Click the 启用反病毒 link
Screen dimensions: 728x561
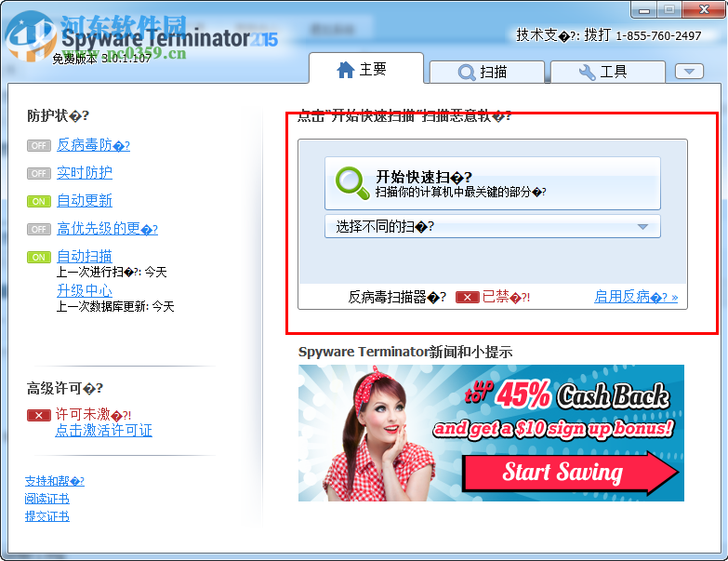[x=636, y=296]
